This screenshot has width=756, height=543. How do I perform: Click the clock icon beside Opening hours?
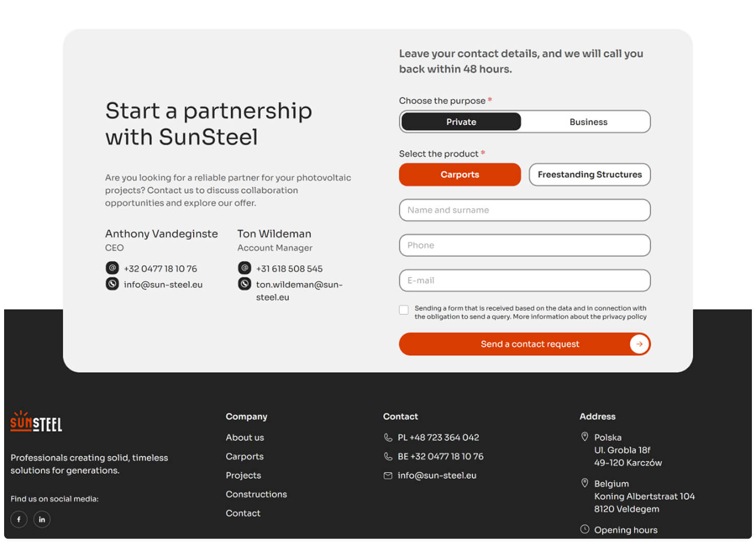pyautogui.click(x=585, y=529)
